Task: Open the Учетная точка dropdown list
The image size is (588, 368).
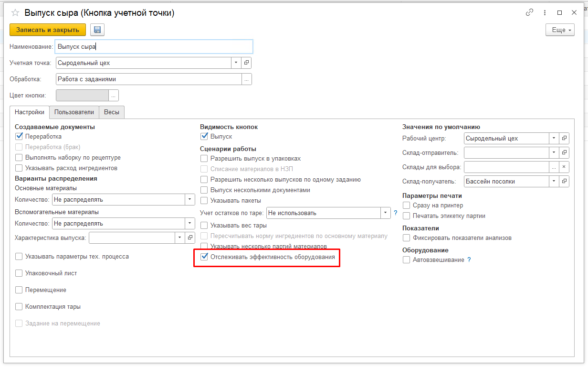Action: 236,63
